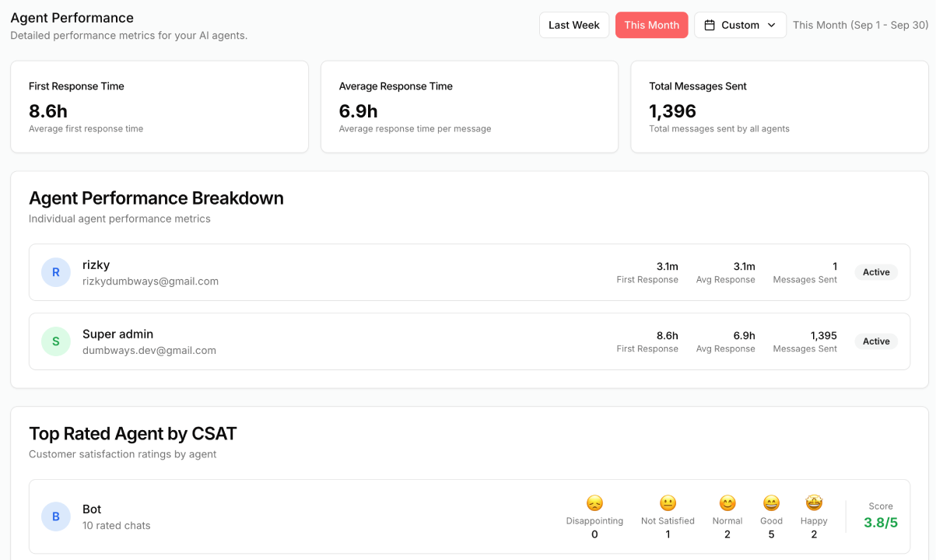Click Super admin's avatar circle
The height and width of the screenshot is (560, 936).
tap(55, 341)
